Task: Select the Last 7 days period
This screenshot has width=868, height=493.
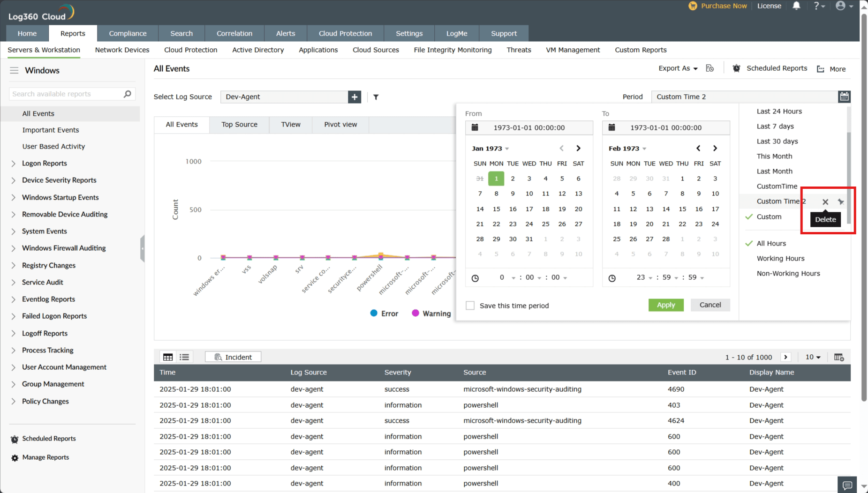Action: point(775,126)
